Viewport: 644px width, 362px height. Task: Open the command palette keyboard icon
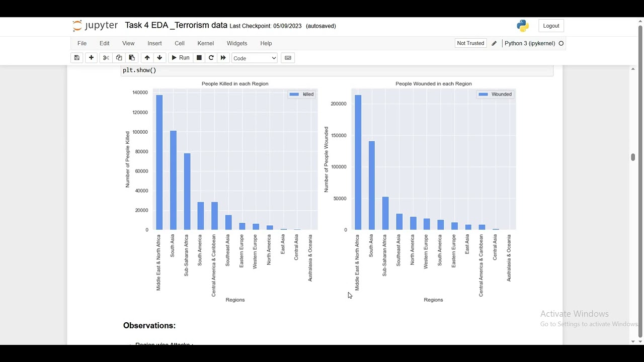pyautogui.click(x=288, y=58)
